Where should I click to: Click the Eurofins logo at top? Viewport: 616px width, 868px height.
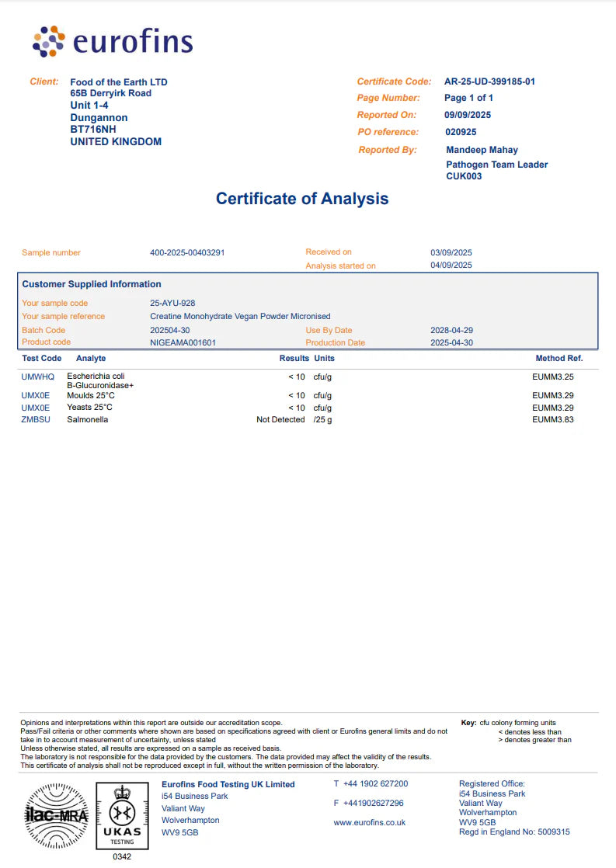[x=112, y=41]
